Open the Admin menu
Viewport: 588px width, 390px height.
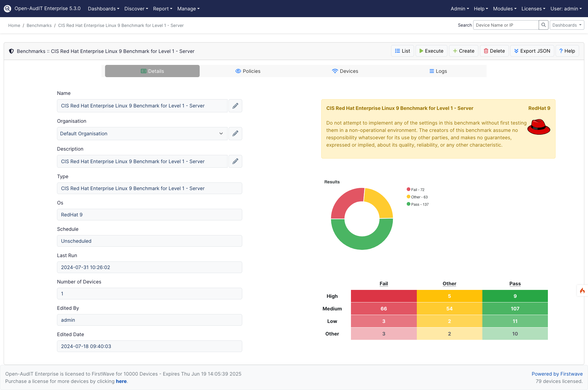459,9
